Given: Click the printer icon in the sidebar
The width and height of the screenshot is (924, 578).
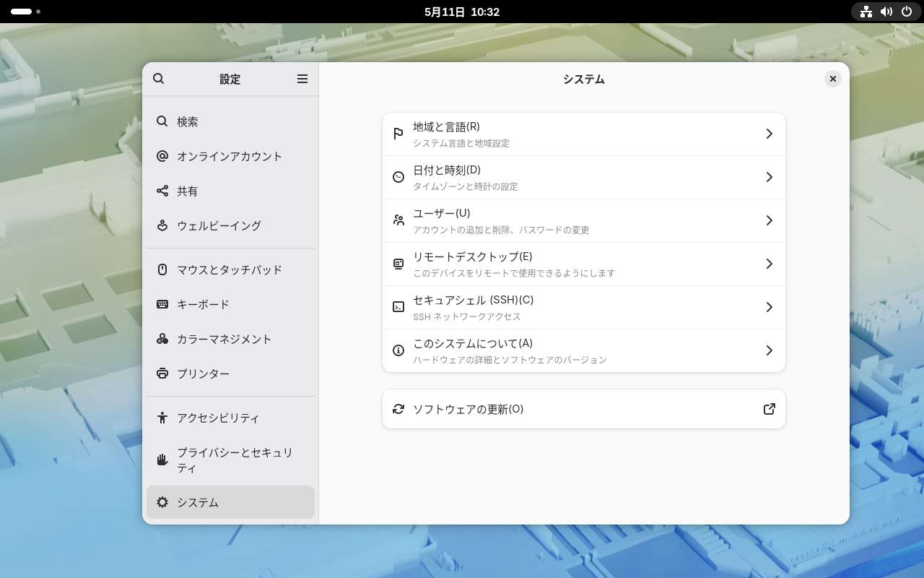Looking at the screenshot, I should [162, 374].
